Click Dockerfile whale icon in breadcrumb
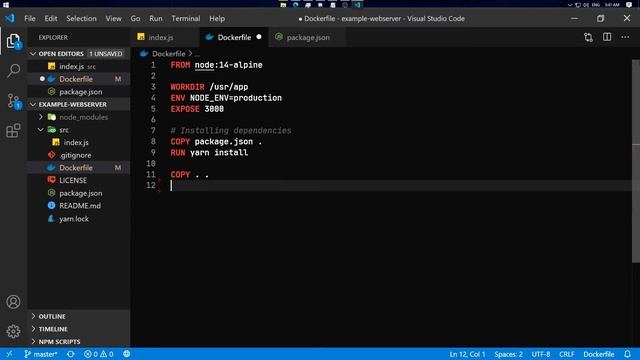Image resolution: width=640 pixels, height=360 pixels. 144,53
